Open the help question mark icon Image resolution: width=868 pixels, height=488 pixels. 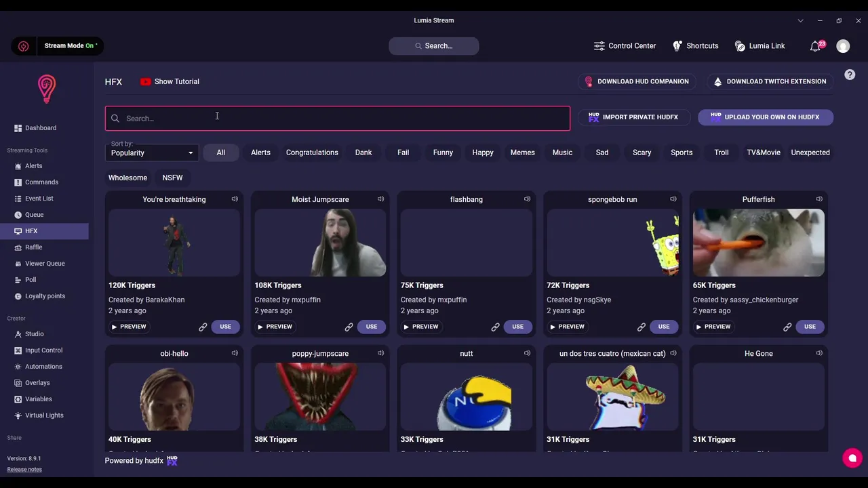click(x=850, y=75)
